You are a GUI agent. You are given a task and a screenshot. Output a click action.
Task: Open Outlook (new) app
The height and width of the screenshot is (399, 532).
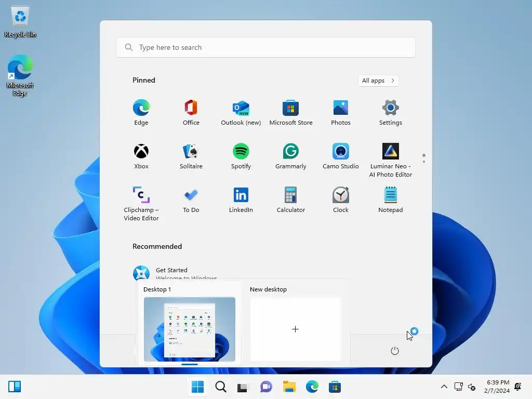coord(241,113)
